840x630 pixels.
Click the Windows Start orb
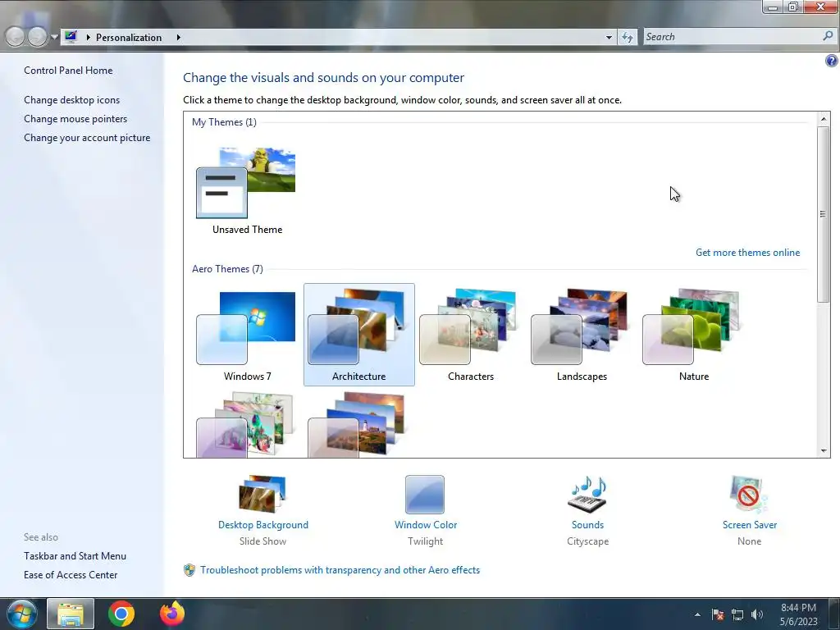[21, 614]
